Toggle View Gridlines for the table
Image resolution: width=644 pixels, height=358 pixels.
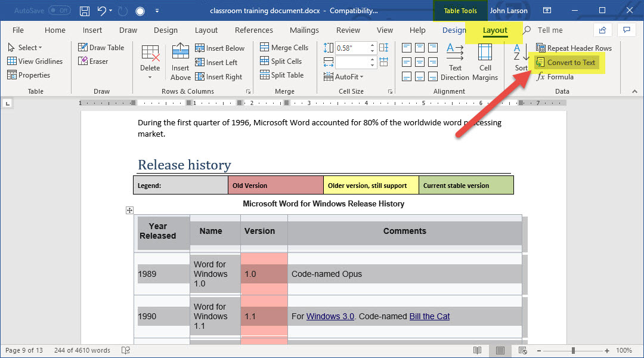click(35, 61)
